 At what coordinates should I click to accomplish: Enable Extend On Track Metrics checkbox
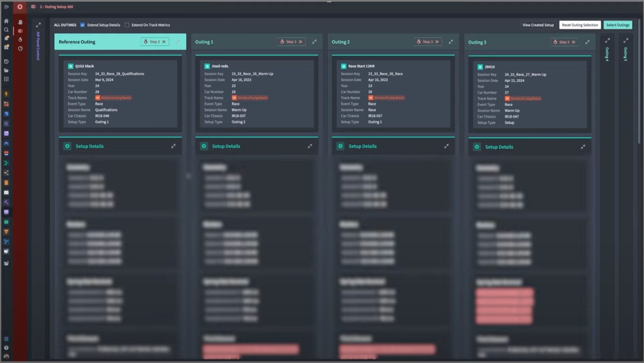[127, 25]
